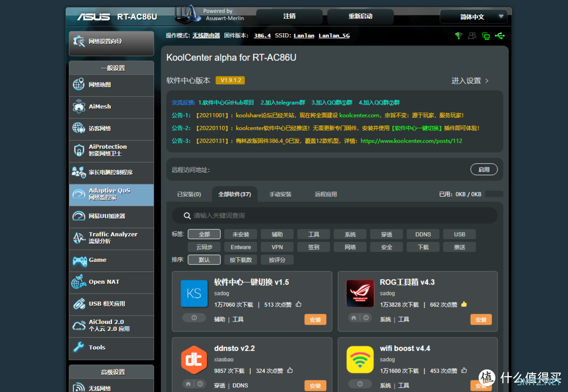Open the 简体中文 language dropdown
Image resolution: width=568 pixels, height=392 pixels.
point(473,17)
